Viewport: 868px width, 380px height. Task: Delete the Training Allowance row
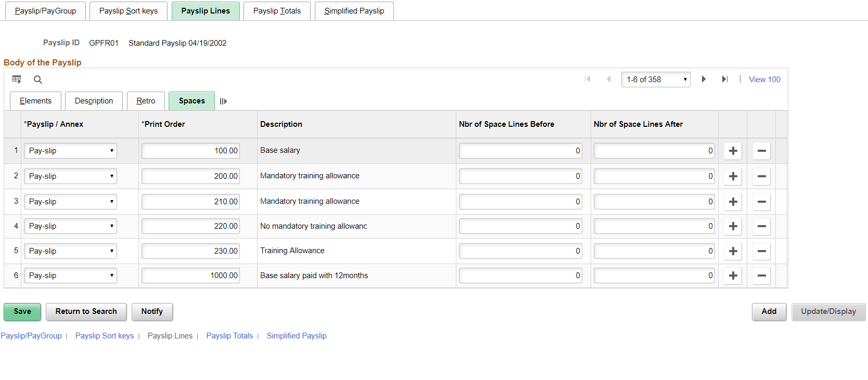pyautogui.click(x=761, y=251)
